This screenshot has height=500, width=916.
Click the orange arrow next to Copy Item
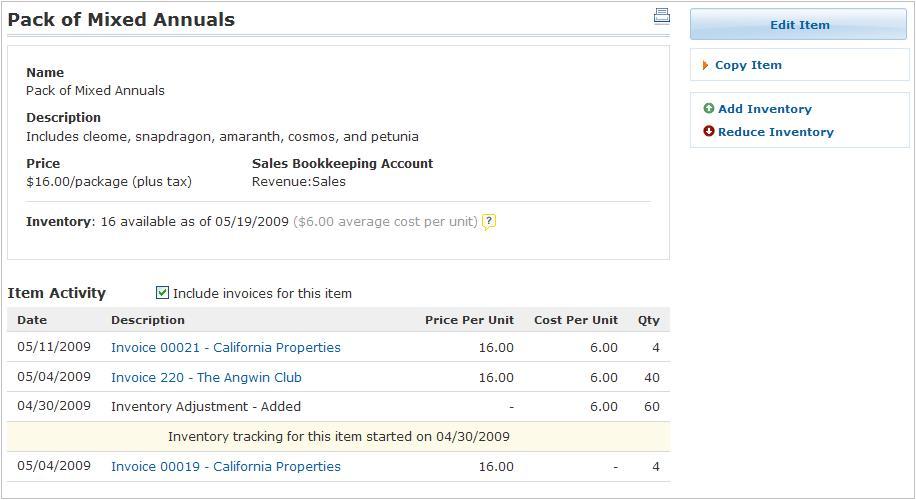pyautogui.click(x=705, y=65)
